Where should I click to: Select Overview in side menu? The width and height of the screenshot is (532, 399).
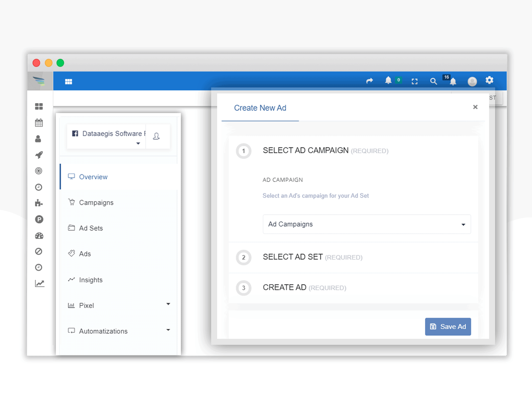(119, 177)
